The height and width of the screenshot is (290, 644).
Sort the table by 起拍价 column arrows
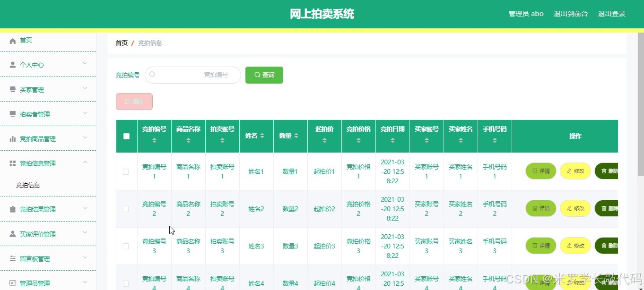tap(324, 140)
